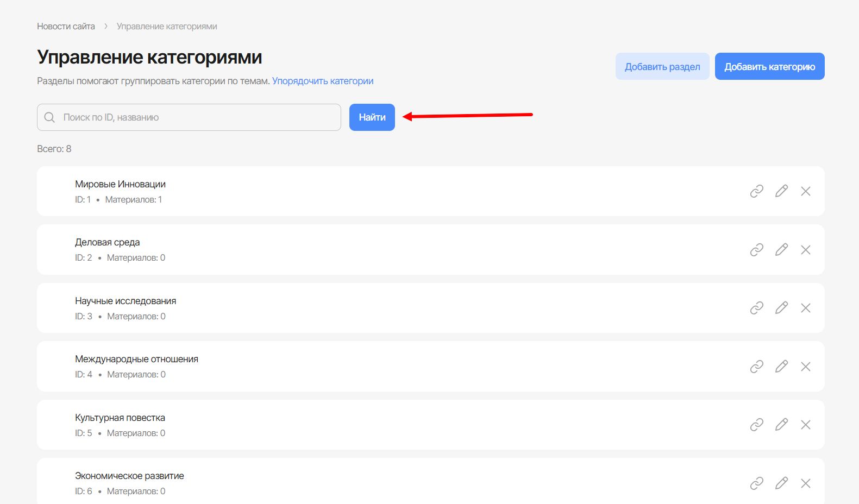This screenshot has height=504, width=859.
Task: Delete the Экономическое развитие category
Action: (x=806, y=483)
